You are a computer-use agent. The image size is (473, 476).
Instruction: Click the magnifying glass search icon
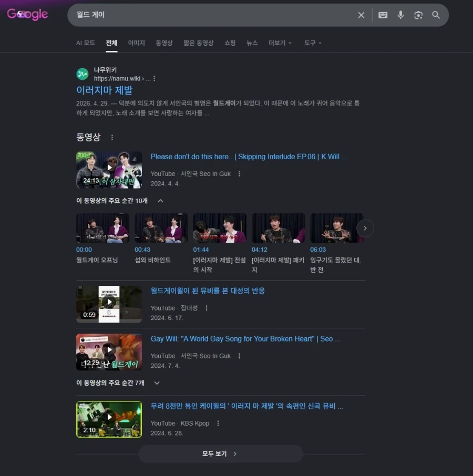pyautogui.click(x=436, y=15)
